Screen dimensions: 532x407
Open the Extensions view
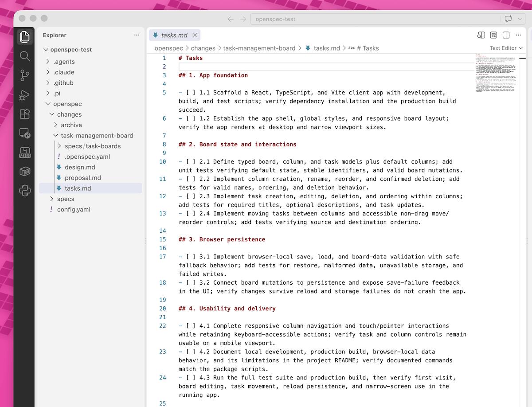tap(25, 114)
